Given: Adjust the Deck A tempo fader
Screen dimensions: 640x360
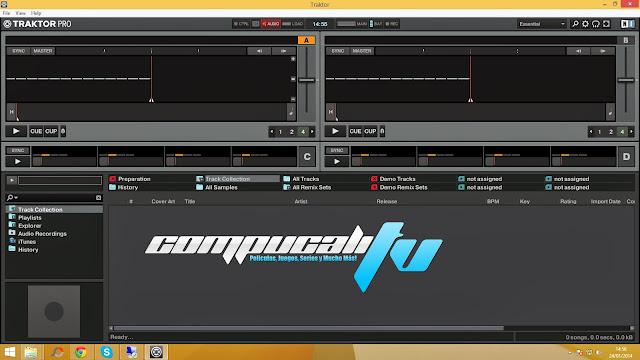Looking at the screenshot, I should pos(307,80).
